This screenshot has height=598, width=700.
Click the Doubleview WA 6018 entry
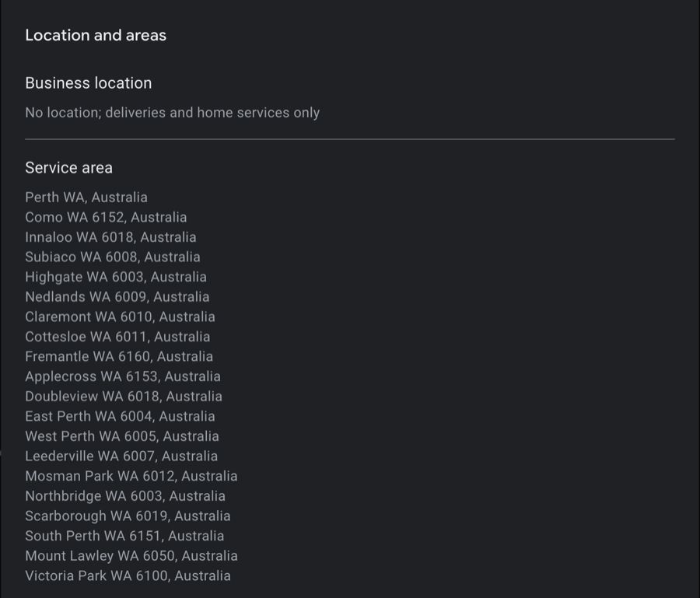point(124,397)
